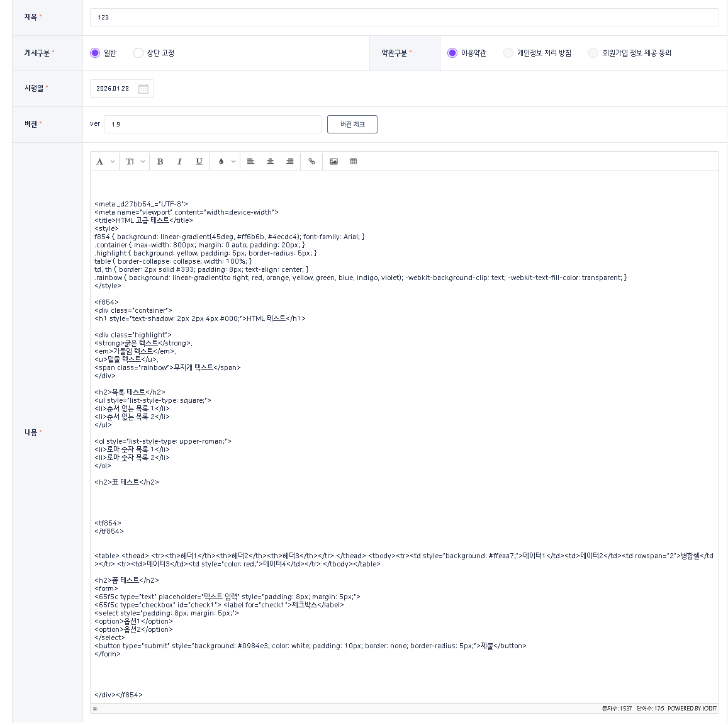The image size is (728, 725).
Task: Open calendar picker for 시행일 date
Action: pos(143,89)
